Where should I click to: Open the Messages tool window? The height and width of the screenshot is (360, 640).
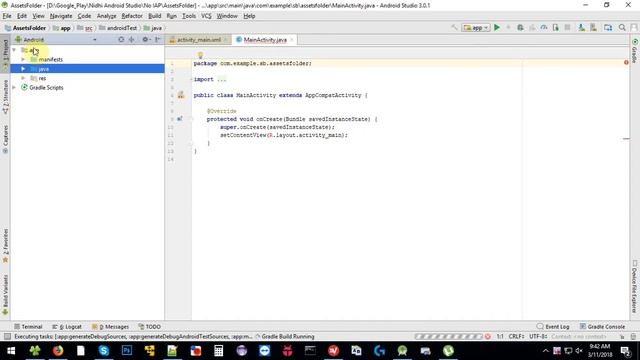click(110, 327)
